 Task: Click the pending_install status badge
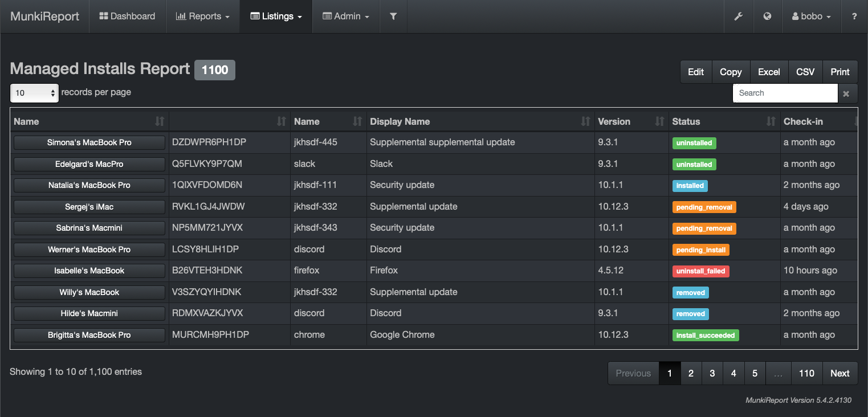pos(701,250)
